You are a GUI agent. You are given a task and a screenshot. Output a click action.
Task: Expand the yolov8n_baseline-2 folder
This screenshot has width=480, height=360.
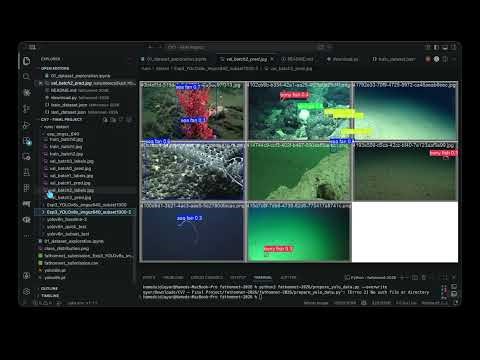tap(67, 219)
